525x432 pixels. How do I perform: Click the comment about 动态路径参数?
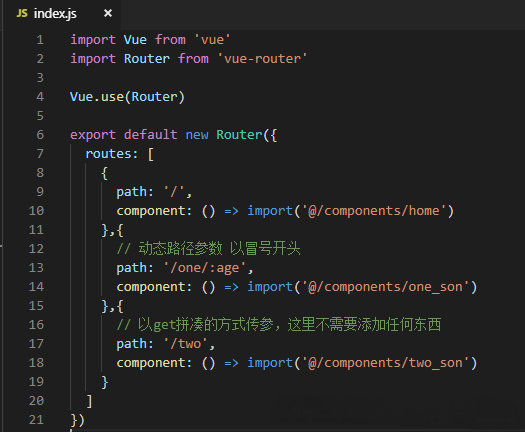pos(208,249)
